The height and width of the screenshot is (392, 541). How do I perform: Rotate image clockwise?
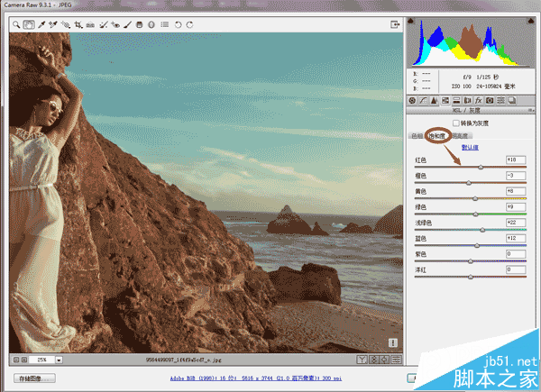click(x=189, y=24)
